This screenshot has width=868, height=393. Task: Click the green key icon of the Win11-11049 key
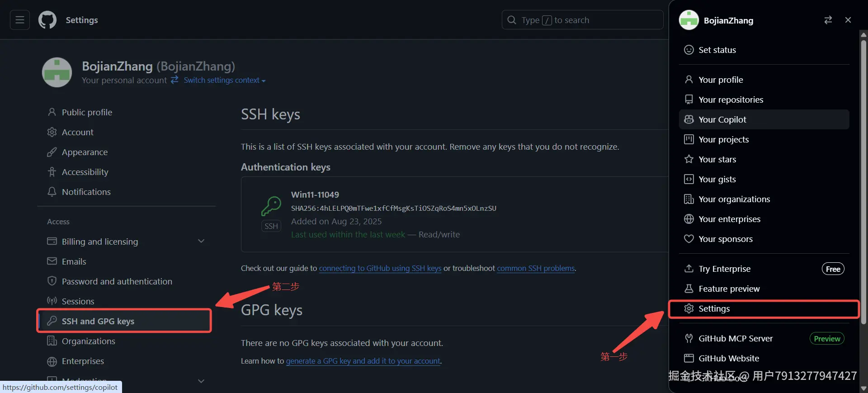[271, 206]
